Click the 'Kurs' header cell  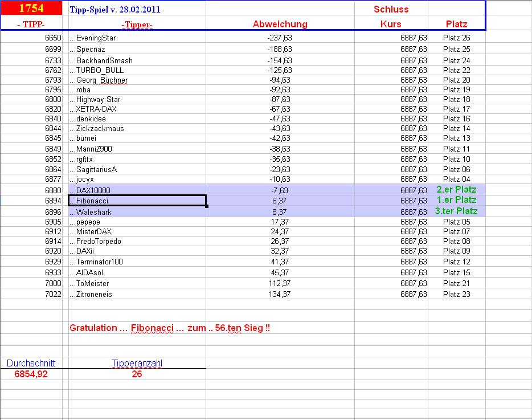391,24
